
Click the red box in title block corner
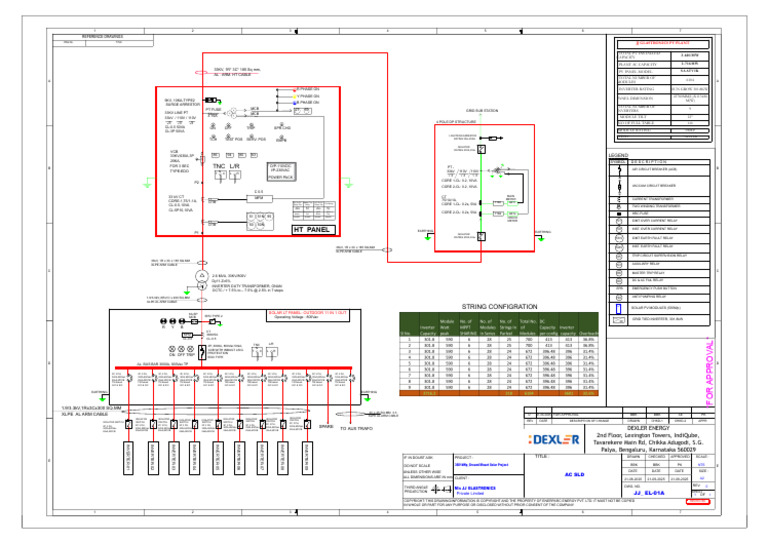697,501
